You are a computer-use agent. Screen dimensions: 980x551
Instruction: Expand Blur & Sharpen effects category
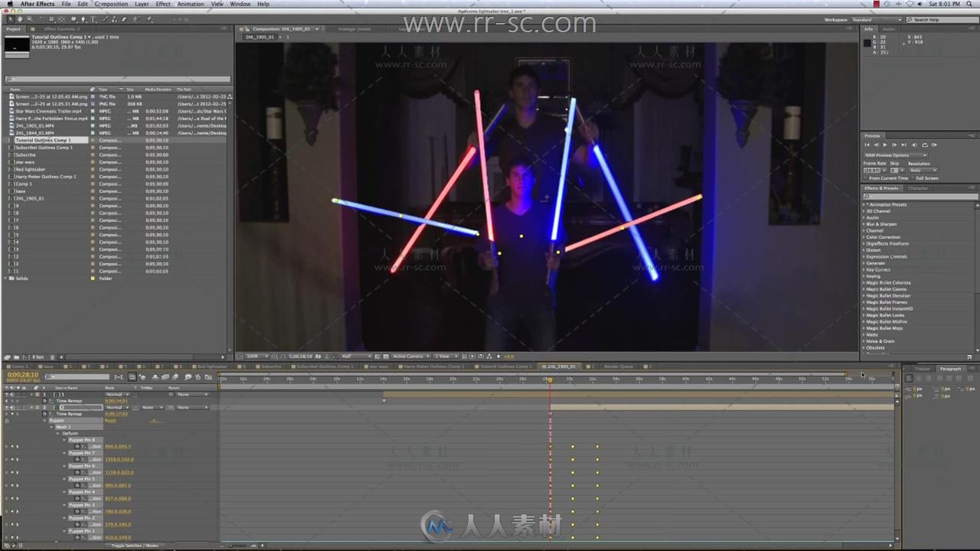(x=864, y=224)
